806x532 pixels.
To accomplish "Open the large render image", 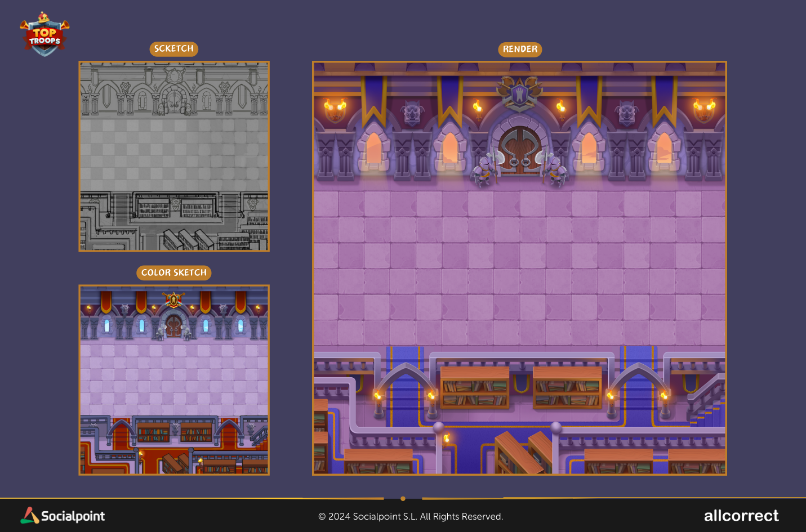I will tap(519, 269).
